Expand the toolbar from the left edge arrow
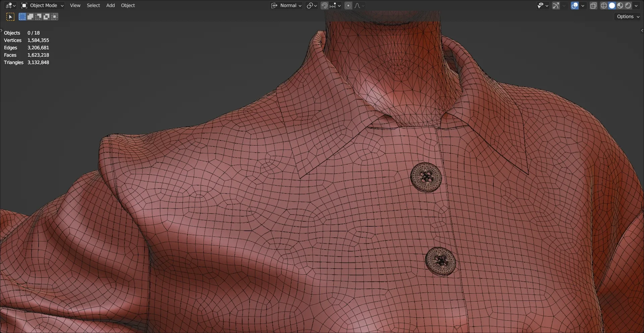The image size is (644, 333). 1,31
